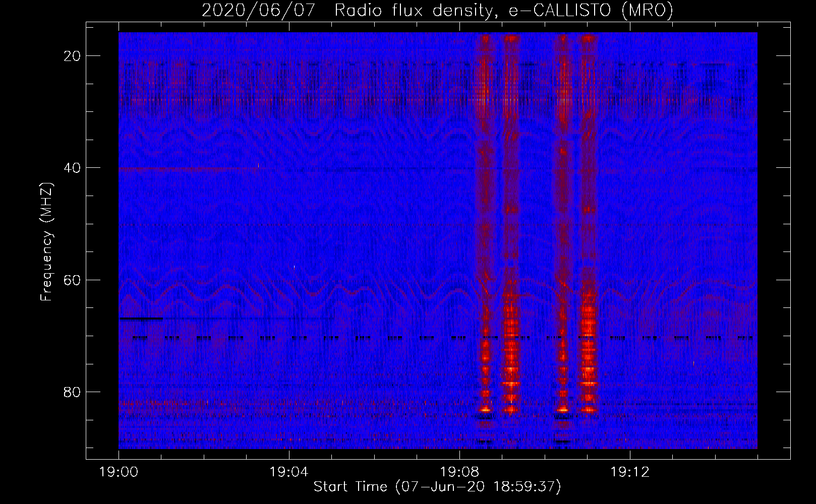816x504 pixels.
Task: Click the 'Frequency (MHZ)' axis label
Action: (46, 242)
